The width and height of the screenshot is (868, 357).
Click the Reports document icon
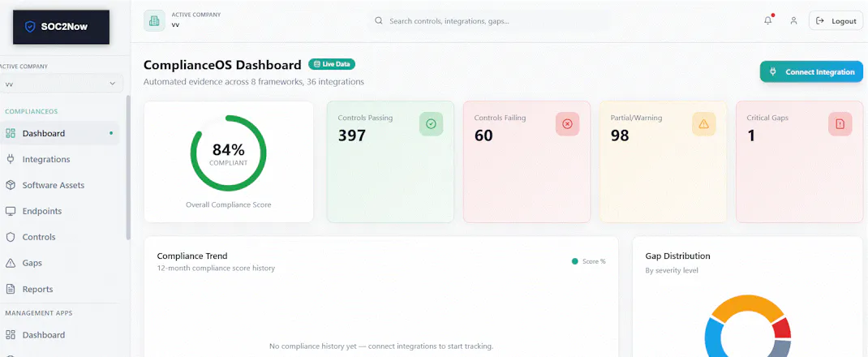tap(11, 289)
